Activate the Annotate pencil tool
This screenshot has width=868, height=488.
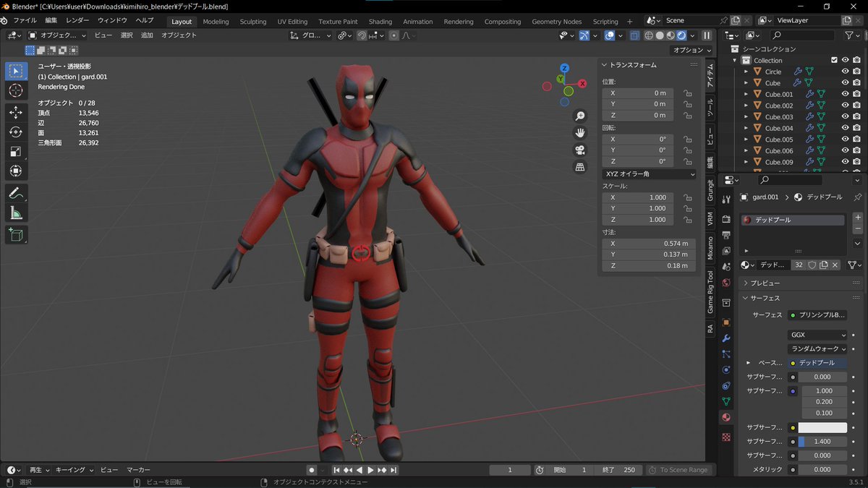point(16,193)
